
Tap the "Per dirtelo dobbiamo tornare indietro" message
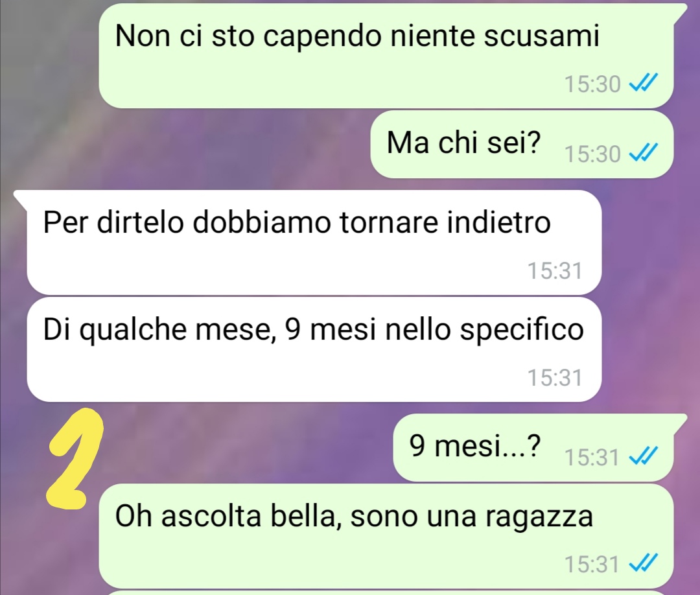pos(314,242)
